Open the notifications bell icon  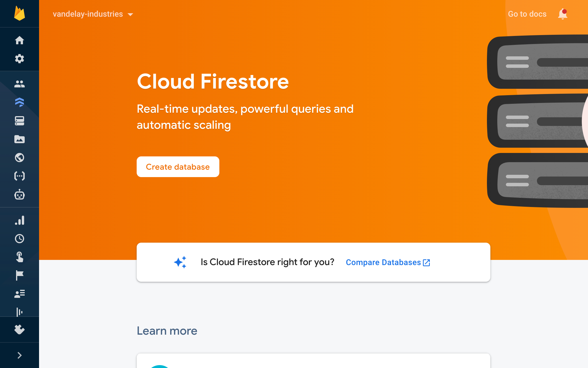tap(562, 14)
